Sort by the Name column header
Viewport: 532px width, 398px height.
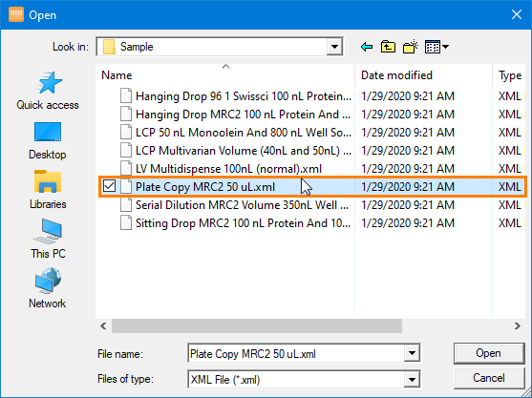tap(225, 75)
